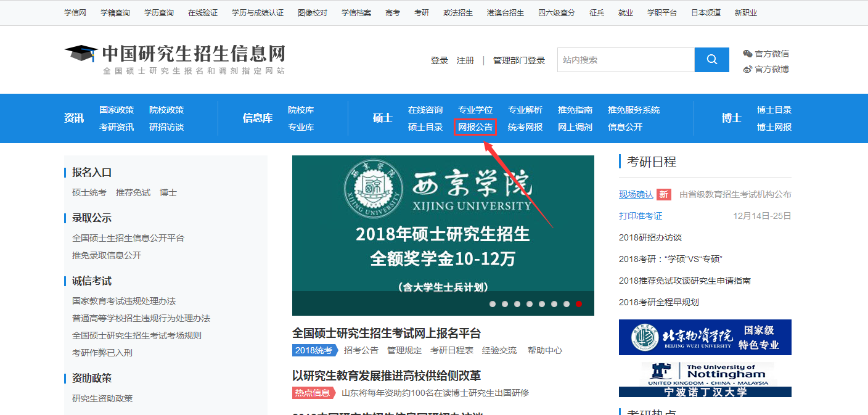Open the 官方微博 Weibo icon
Image resolution: width=868 pixels, height=415 pixels.
pos(747,70)
